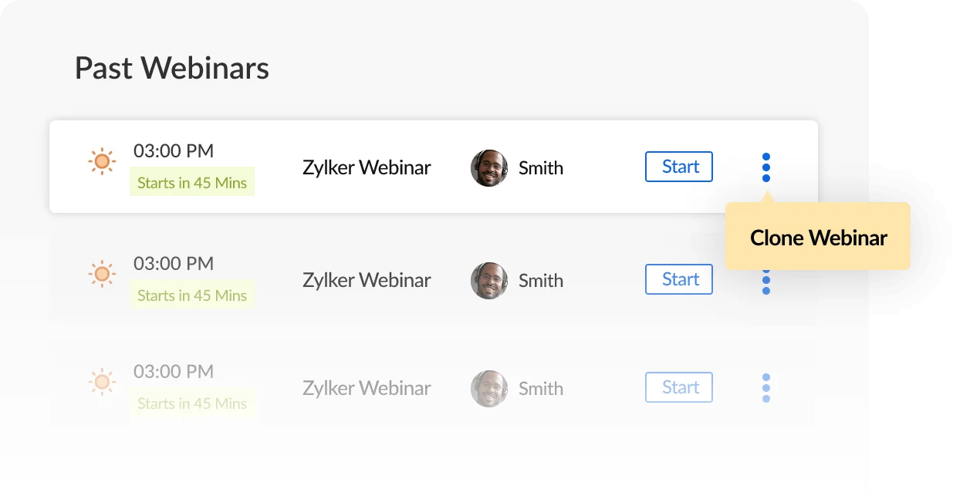980x503 pixels.
Task: Click the 'Starts in 45 Mins' badge on row one
Action: (x=192, y=182)
